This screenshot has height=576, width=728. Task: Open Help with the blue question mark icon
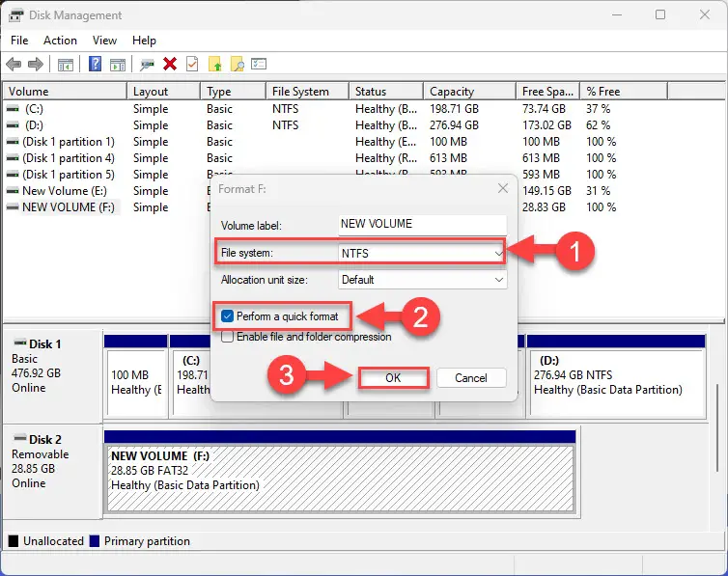[95, 64]
